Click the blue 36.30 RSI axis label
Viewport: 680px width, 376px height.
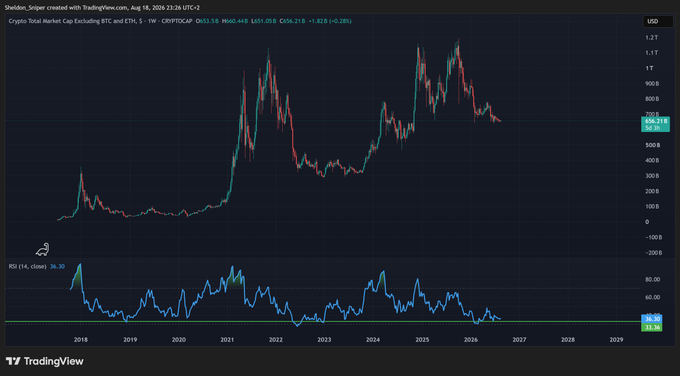point(652,319)
